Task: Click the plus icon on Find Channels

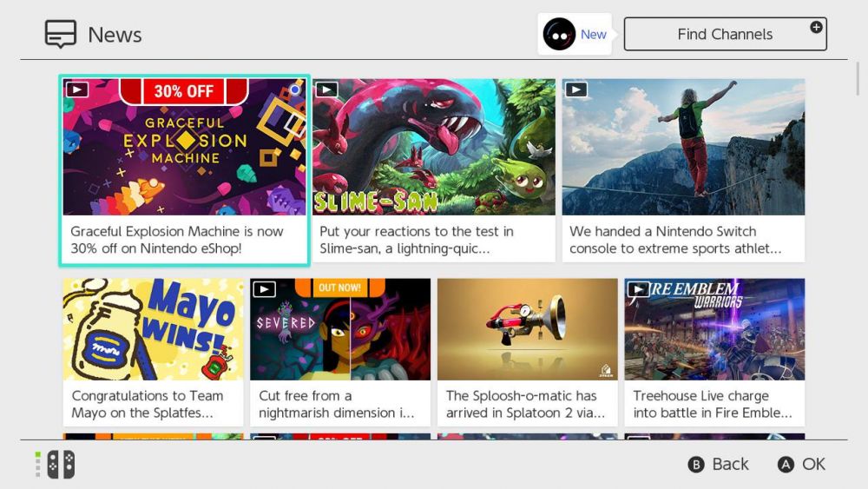Action: (816, 27)
